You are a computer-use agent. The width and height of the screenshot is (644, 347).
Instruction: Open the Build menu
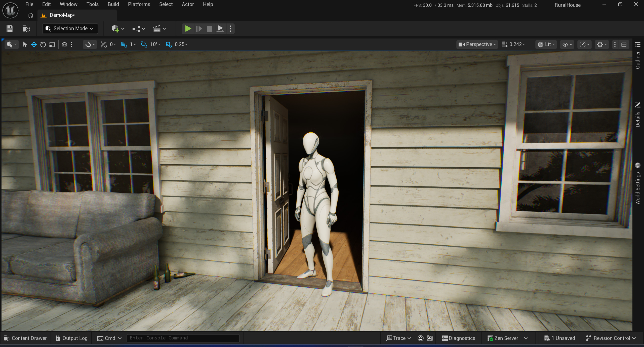pos(113,4)
